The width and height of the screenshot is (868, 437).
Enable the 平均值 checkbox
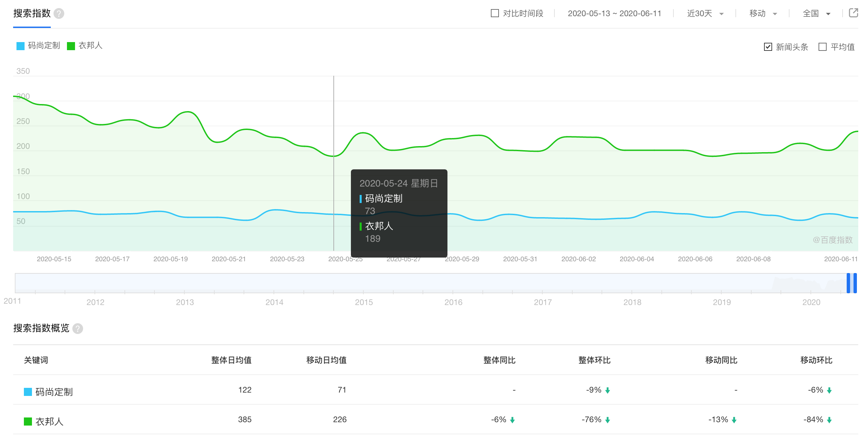click(823, 47)
